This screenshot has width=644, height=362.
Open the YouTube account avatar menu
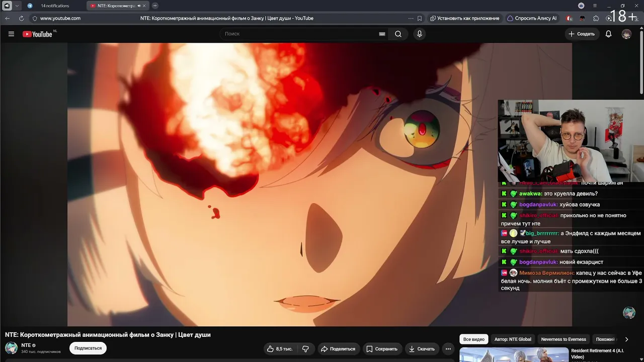[x=626, y=34]
